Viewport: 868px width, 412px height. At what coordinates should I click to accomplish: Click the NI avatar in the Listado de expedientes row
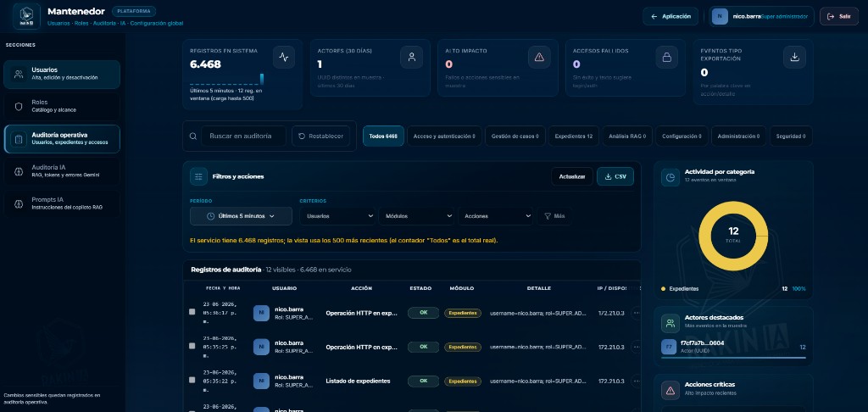[x=261, y=381]
